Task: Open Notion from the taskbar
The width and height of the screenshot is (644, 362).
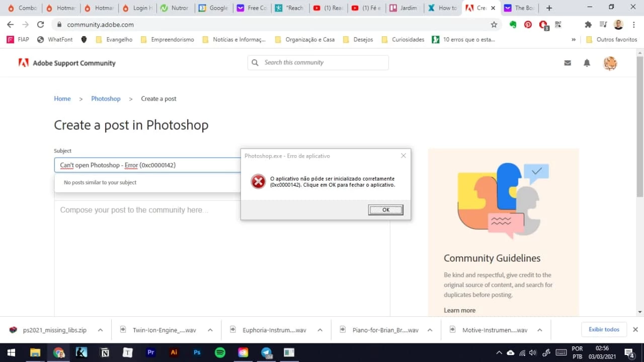Action: [105, 352]
